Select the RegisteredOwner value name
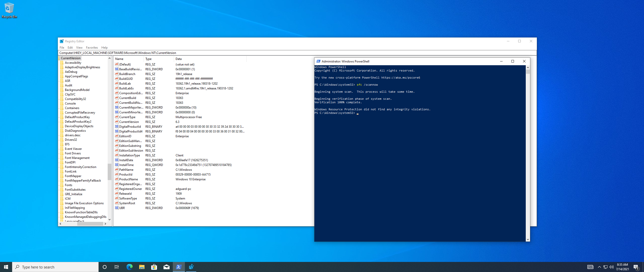 [x=131, y=189]
